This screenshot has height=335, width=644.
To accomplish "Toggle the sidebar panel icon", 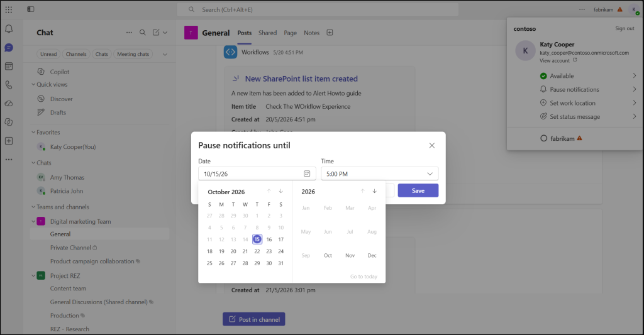I will click(x=31, y=9).
